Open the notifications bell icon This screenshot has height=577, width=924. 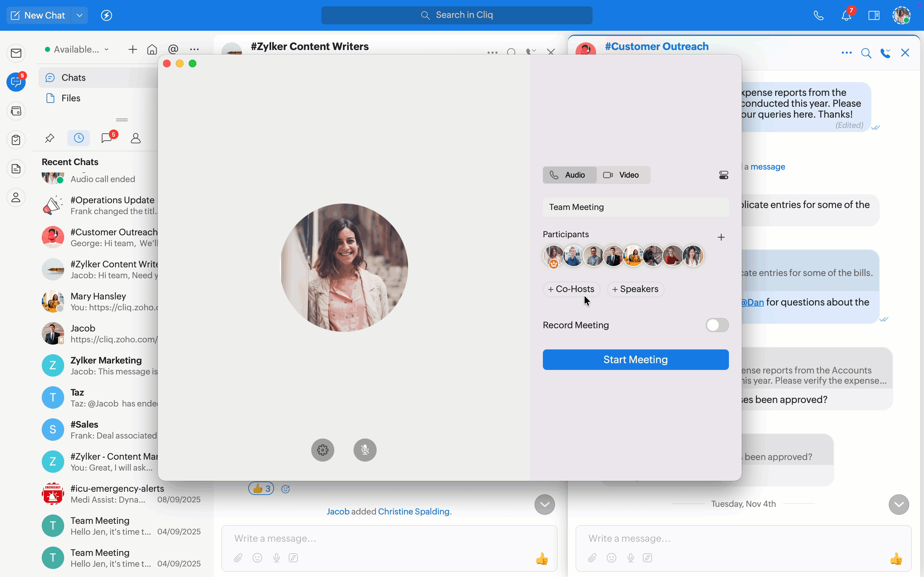point(846,15)
